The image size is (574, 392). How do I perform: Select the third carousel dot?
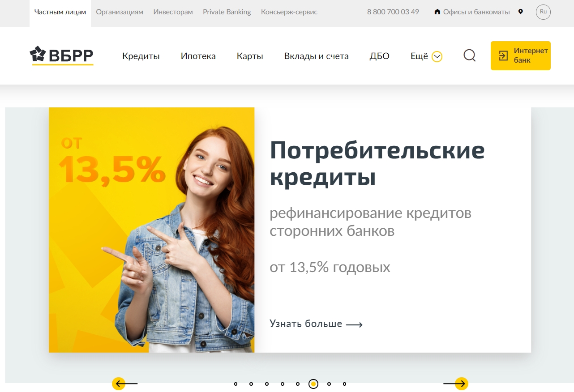[267, 384]
